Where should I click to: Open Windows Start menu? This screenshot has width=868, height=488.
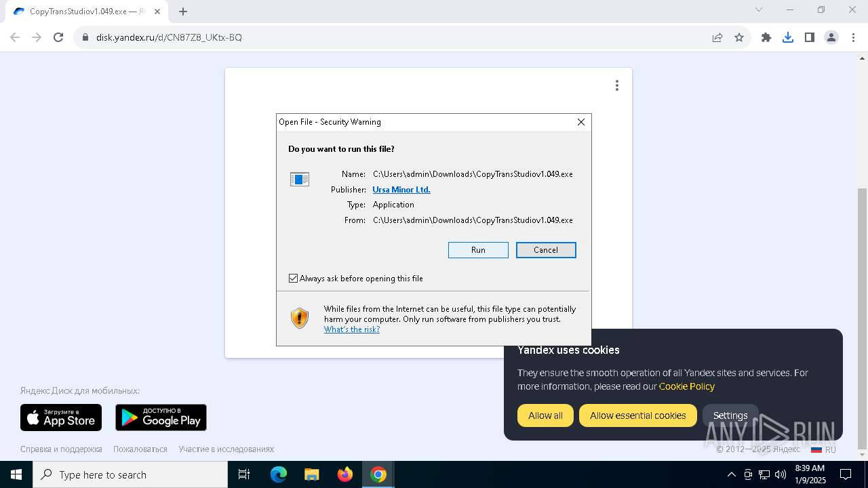(16, 474)
